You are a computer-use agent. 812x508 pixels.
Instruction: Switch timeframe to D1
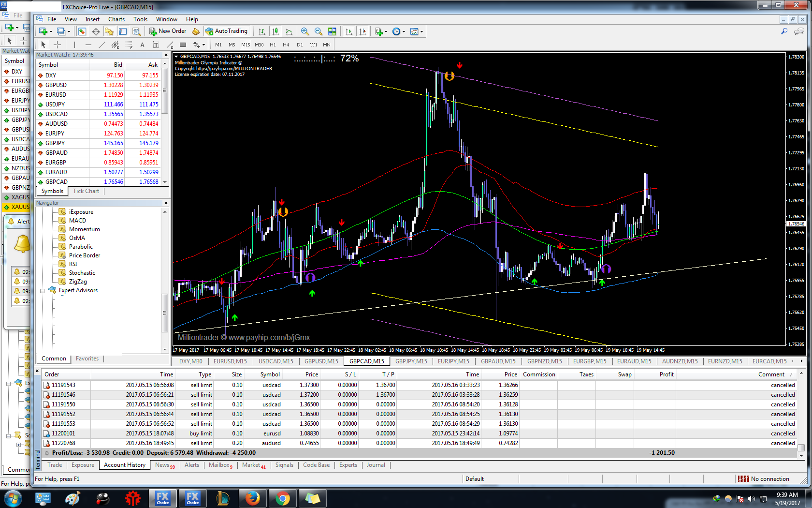coord(300,45)
